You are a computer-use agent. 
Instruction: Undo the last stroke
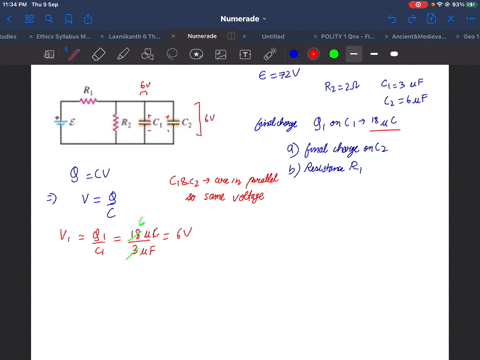coord(392,19)
